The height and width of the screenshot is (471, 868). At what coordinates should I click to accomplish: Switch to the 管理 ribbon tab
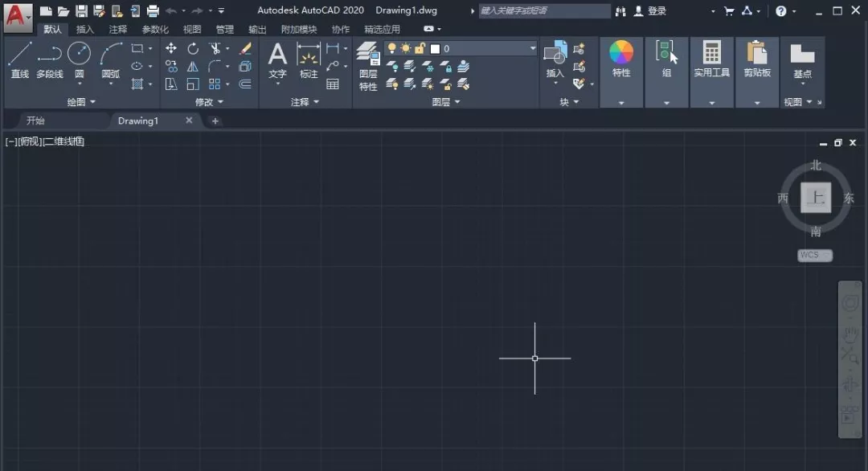225,29
